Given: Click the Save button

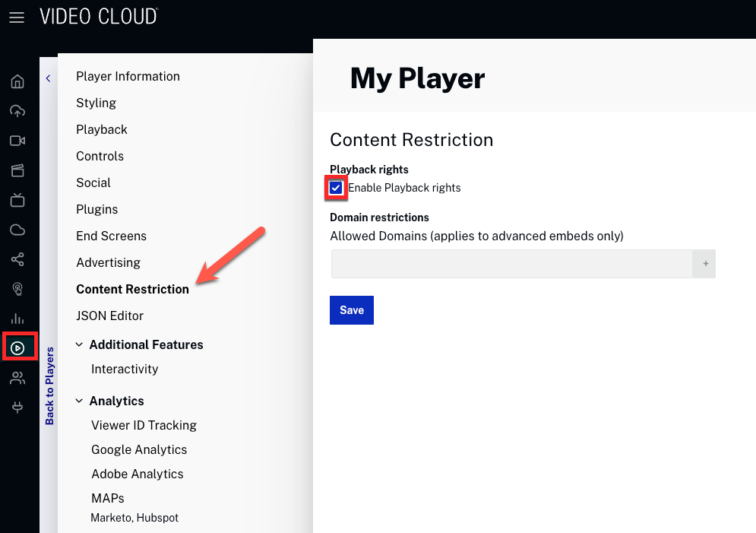Looking at the screenshot, I should point(352,310).
